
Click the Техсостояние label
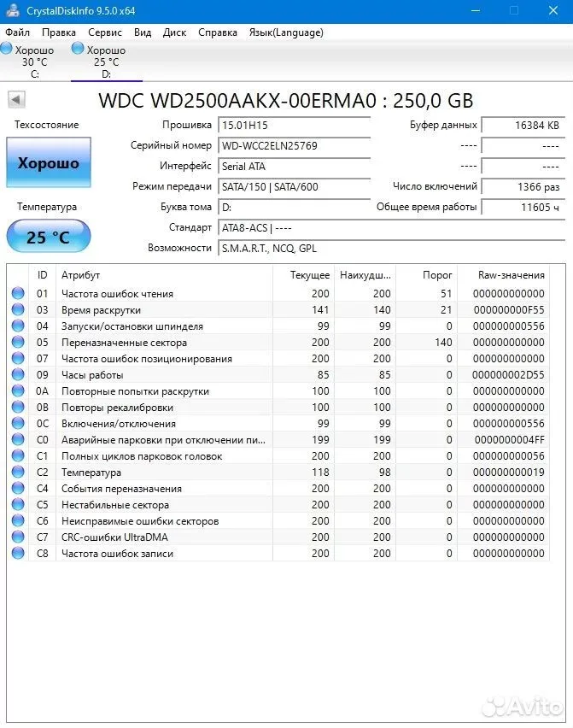46,125
